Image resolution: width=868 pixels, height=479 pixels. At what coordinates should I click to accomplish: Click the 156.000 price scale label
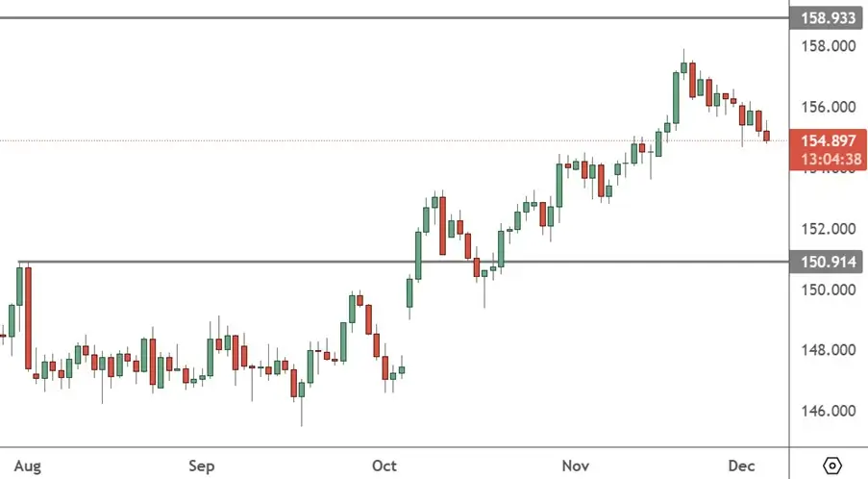(x=827, y=108)
